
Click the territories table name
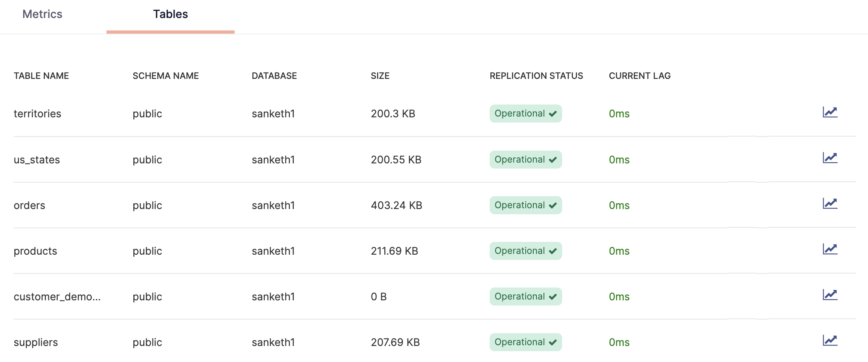pos(37,114)
